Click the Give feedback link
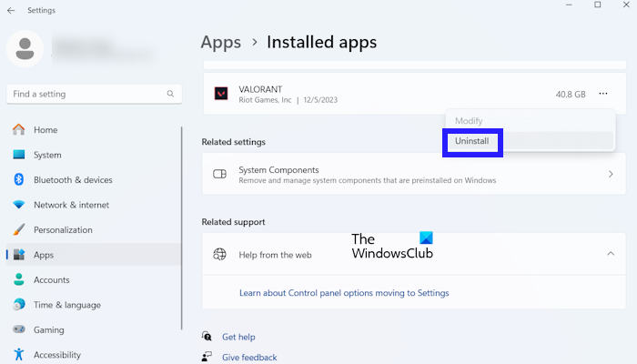Image resolution: width=637 pixels, height=364 pixels. tap(249, 358)
